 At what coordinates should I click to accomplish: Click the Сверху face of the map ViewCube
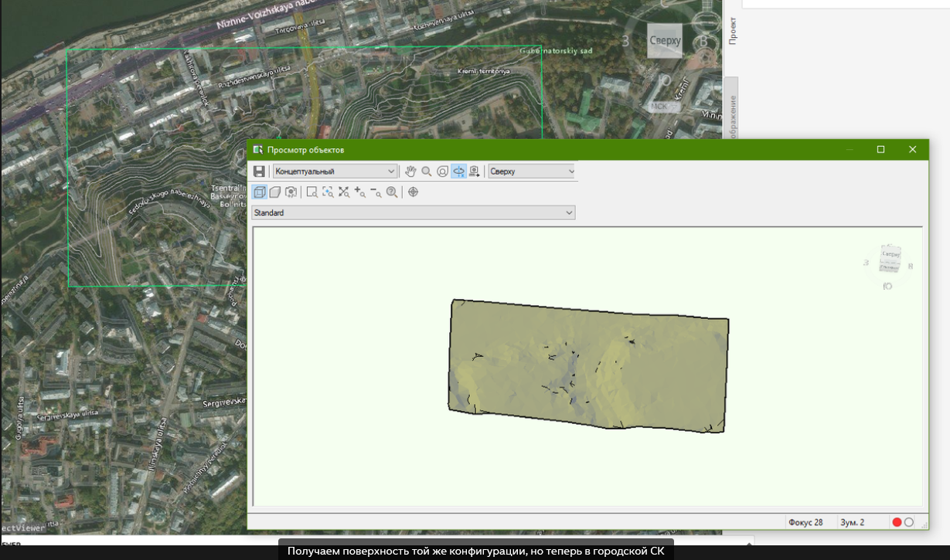click(665, 41)
